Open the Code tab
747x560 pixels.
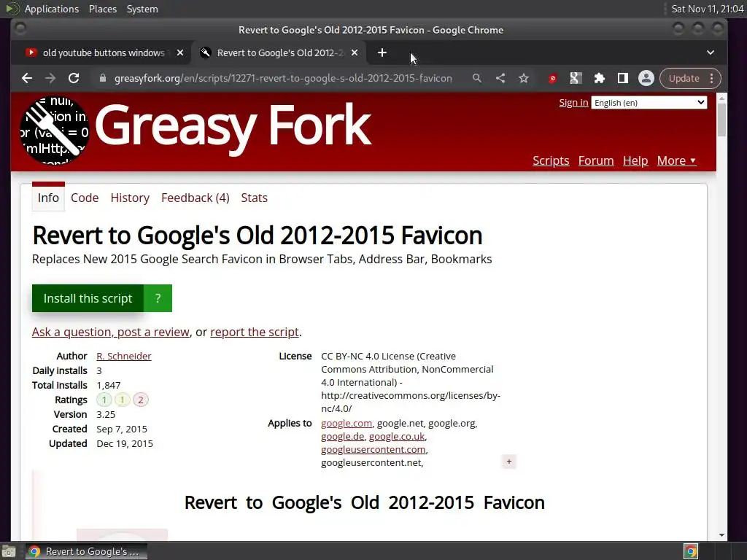tap(85, 198)
